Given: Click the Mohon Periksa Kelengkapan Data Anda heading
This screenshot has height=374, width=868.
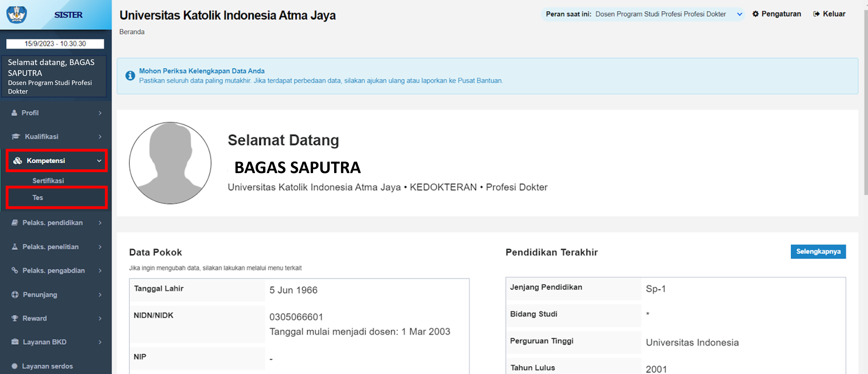Looking at the screenshot, I should pos(201,71).
